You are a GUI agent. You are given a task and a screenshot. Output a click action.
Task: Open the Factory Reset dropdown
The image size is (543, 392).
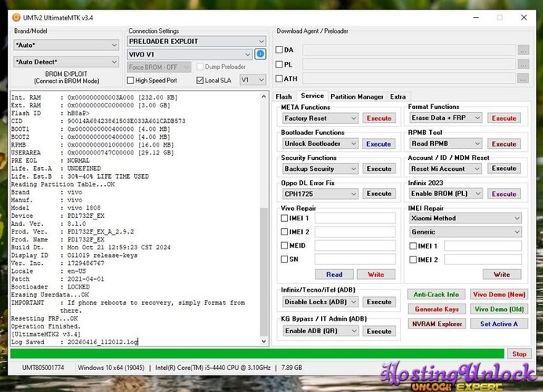coord(320,118)
